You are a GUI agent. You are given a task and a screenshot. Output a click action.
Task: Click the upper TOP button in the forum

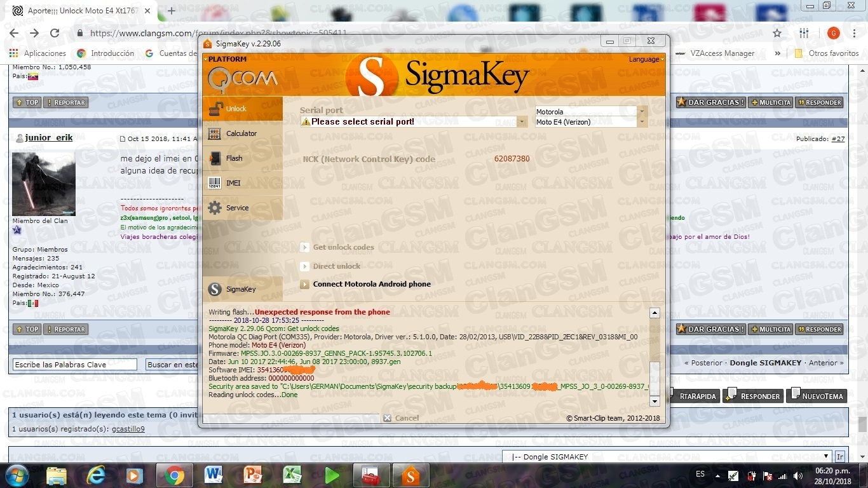27,102
